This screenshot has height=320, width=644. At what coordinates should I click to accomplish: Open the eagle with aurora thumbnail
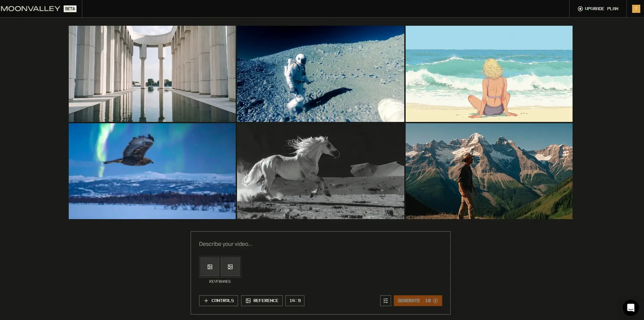click(152, 171)
